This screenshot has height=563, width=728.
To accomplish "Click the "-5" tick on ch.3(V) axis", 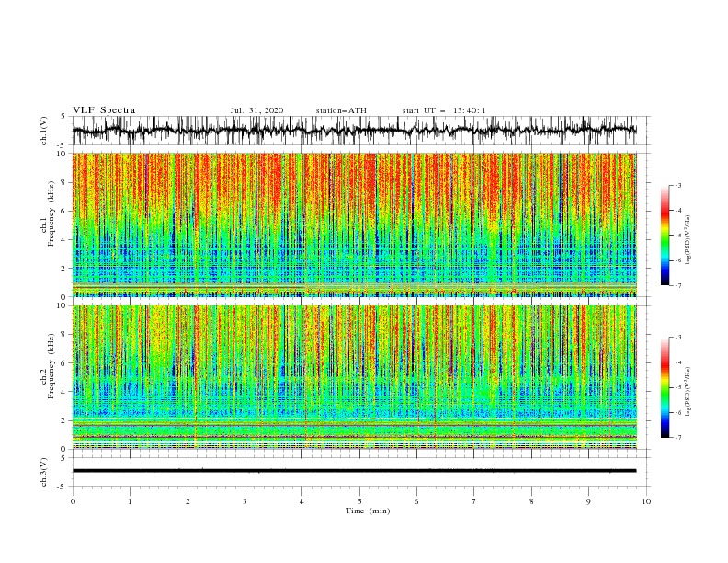I will coord(63,487).
